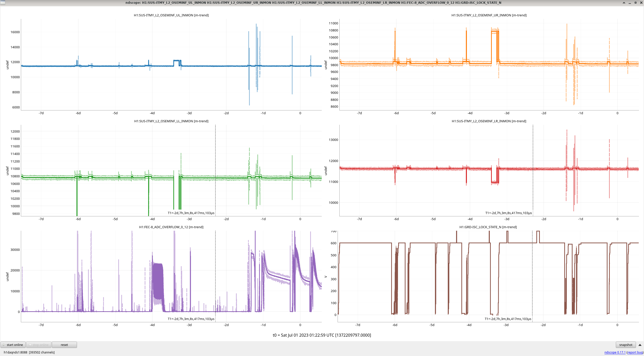The image size is (644, 356).
Task: Click the GRD-ISC_LOCK_STATE_N plot title
Action: (488, 227)
